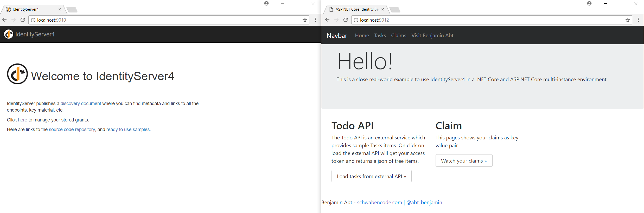Open new tab in ASP.NET Core window
Screen dimensions: 644x213
click(x=395, y=10)
